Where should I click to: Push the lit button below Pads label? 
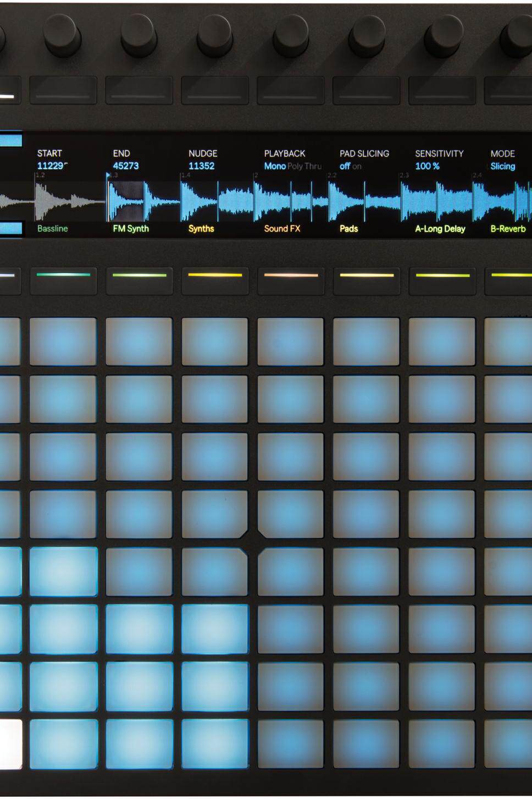(367, 280)
